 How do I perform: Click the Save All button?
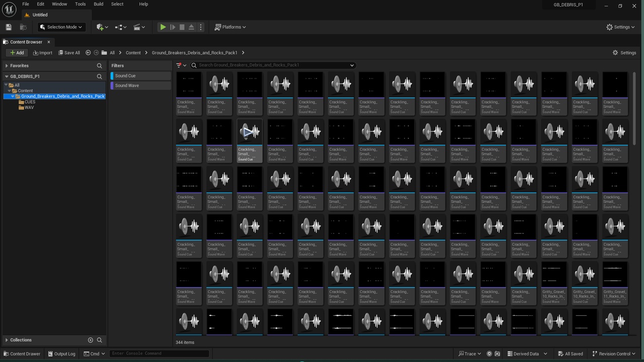(69, 53)
